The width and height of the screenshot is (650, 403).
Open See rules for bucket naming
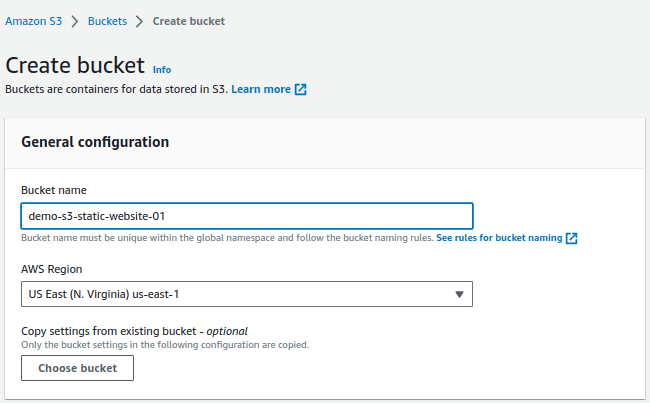499,238
